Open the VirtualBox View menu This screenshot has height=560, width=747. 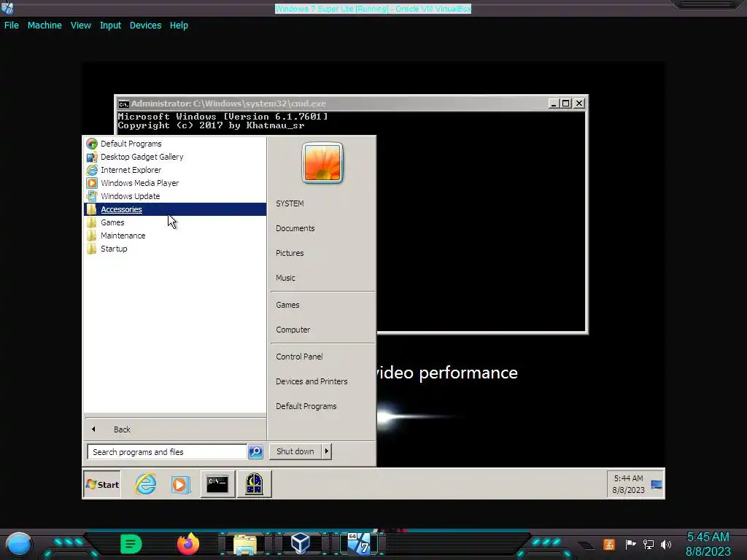[x=80, y=26]
